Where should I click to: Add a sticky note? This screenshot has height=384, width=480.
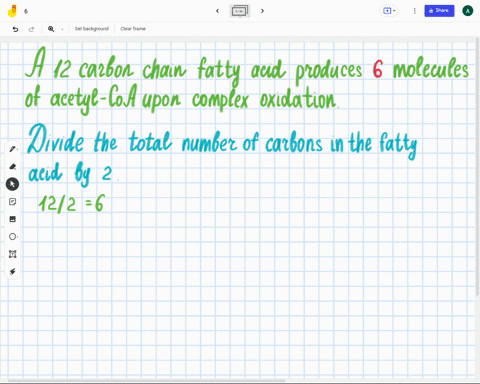click(13, 202)
